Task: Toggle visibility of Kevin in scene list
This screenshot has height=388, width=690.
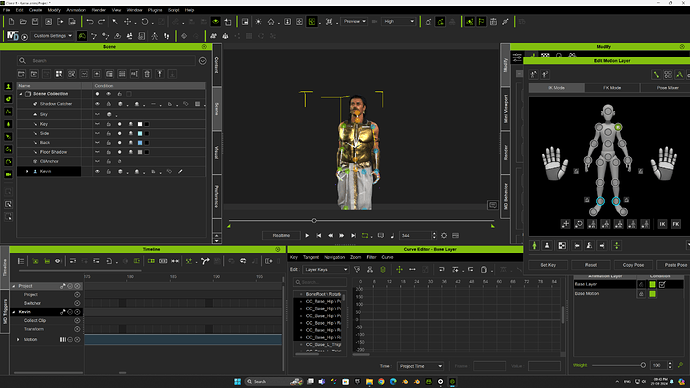Action: click(97, 172)
